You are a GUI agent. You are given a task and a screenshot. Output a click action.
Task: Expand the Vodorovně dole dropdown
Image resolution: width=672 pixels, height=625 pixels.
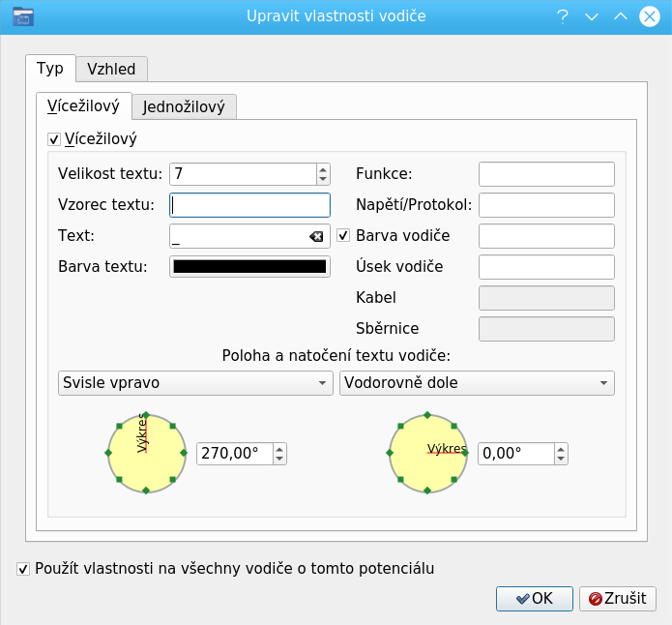(x=477, y=383)
